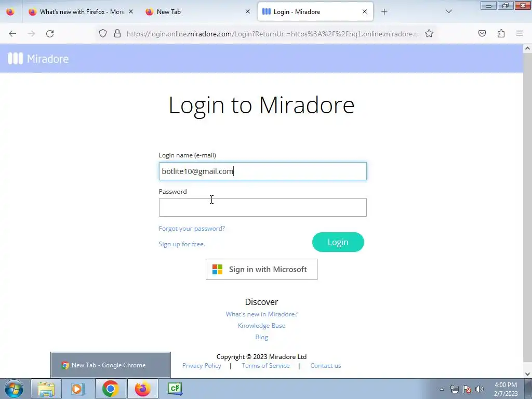Screen dimensions: 532x399
Task: Click the padlock site info icon
Action: pos(117,33)
